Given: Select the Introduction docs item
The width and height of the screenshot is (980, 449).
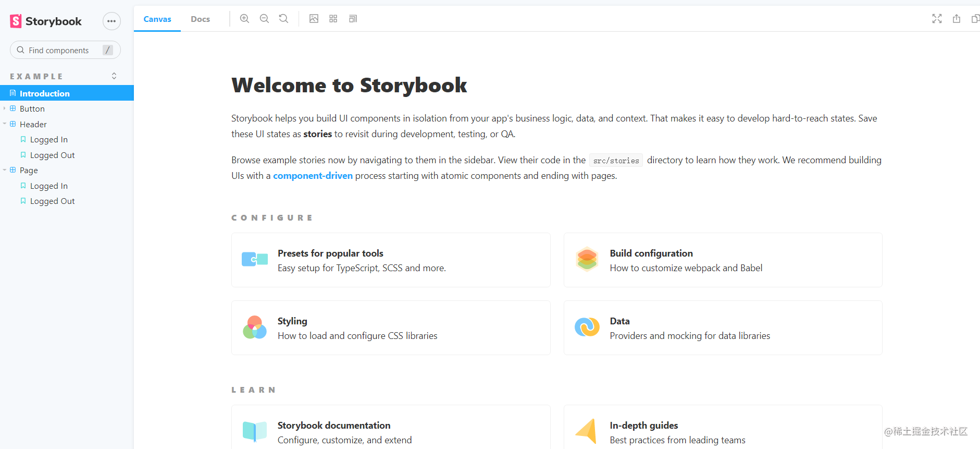Looking at the screenshot, I should coord(67,93).
